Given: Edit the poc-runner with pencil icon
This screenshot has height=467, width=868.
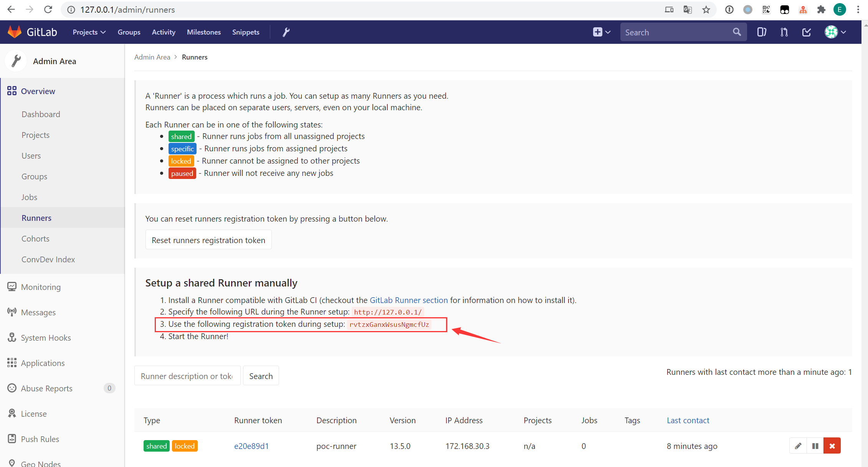Looking at the screenshot, I should pyautogui.click(x=798, y=446).
